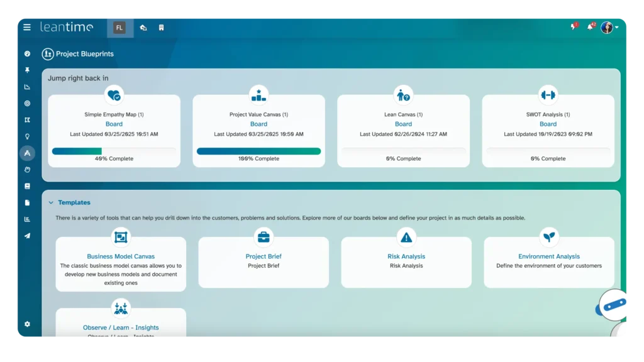This screenshot has height=362, width=644.
Task: Open the milestones flag sidebar icon
Action: point(27,120)
